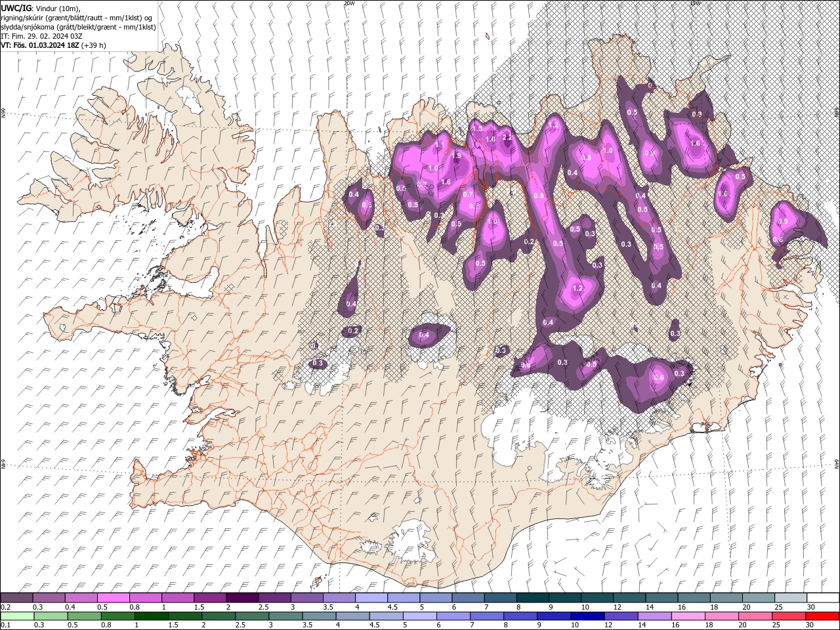840x630 pixels.
Task: Click the '1.1' snowfall value on the map
Action: coord(440,145)
